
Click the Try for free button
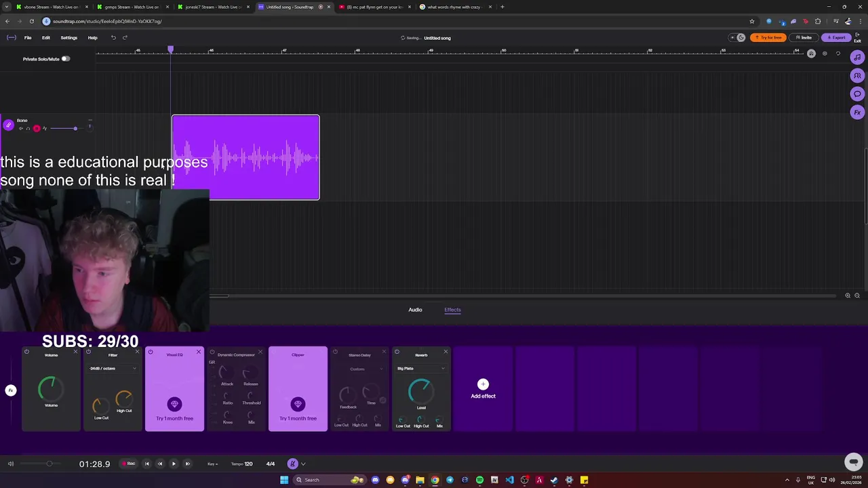768,37
